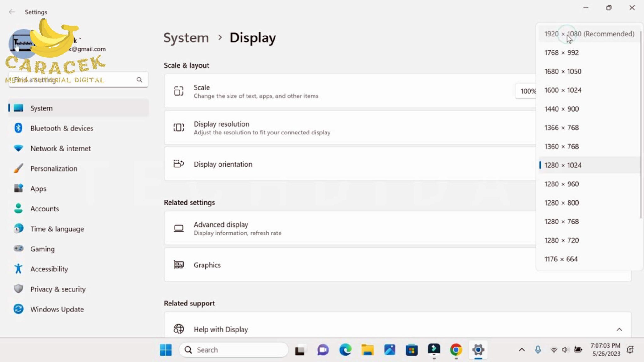Open Windows Update via its sidebar icon

(19, 309)
